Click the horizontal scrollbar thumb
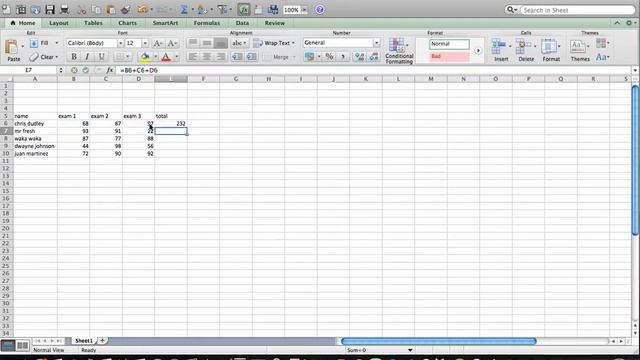The width and height of the screenshot is (640, 360). (438, 341)
